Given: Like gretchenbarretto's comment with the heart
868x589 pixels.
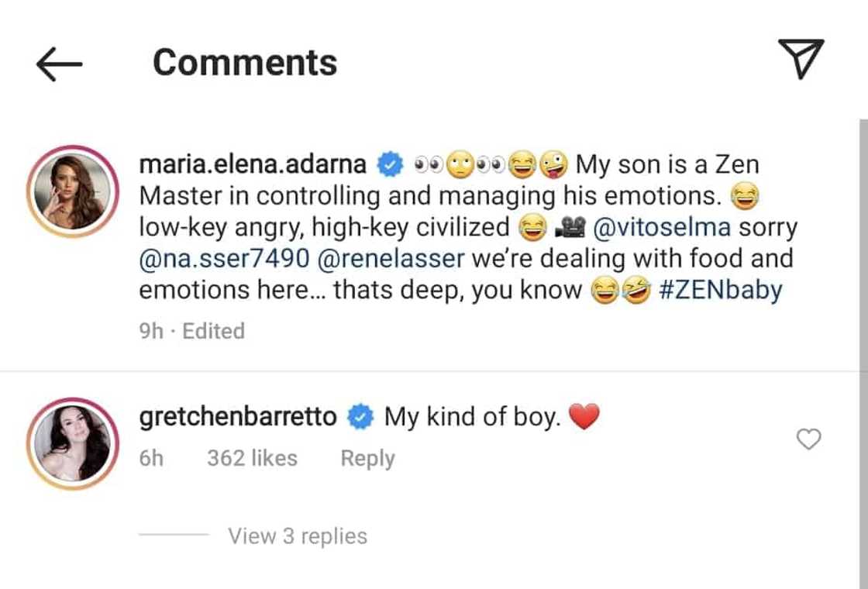Looking at the screenshot, I should pyautogui.click(x=808, y=439).
